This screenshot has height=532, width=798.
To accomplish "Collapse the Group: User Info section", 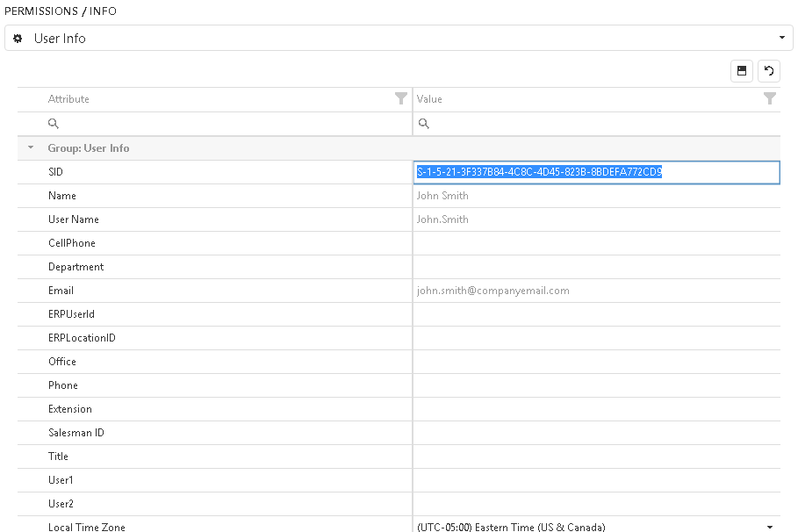I will (x=31, y=147).
